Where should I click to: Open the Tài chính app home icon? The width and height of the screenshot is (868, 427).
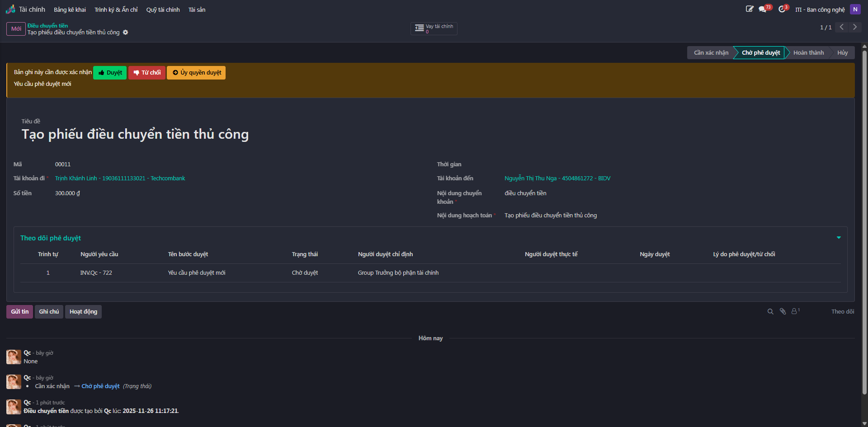click(x=10, y=9)
